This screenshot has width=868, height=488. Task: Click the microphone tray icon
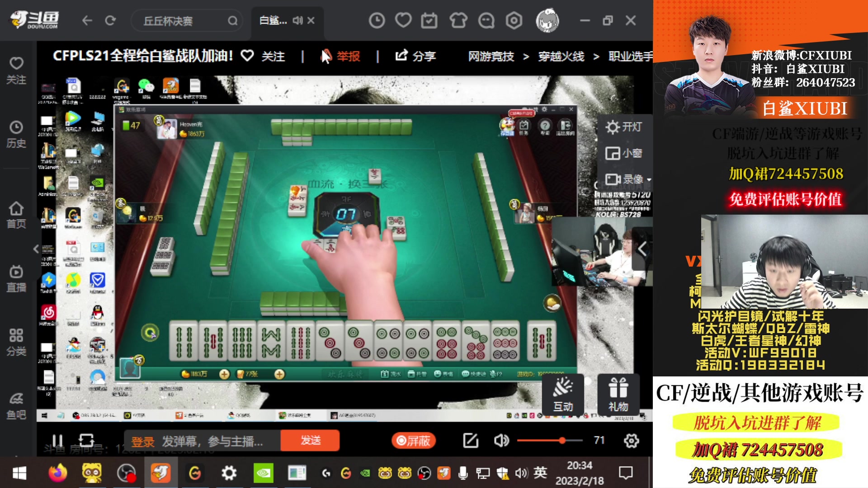tap(463, 473)
